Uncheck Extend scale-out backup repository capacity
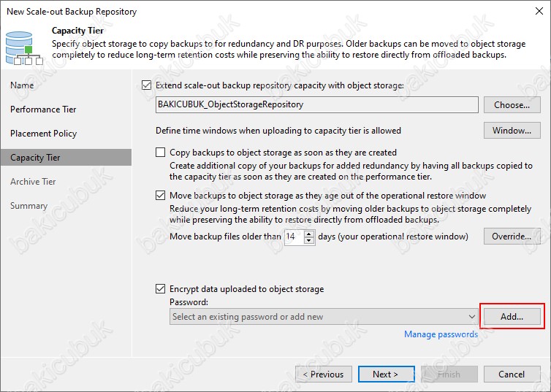The image size is (551, 392). point(147,85)
